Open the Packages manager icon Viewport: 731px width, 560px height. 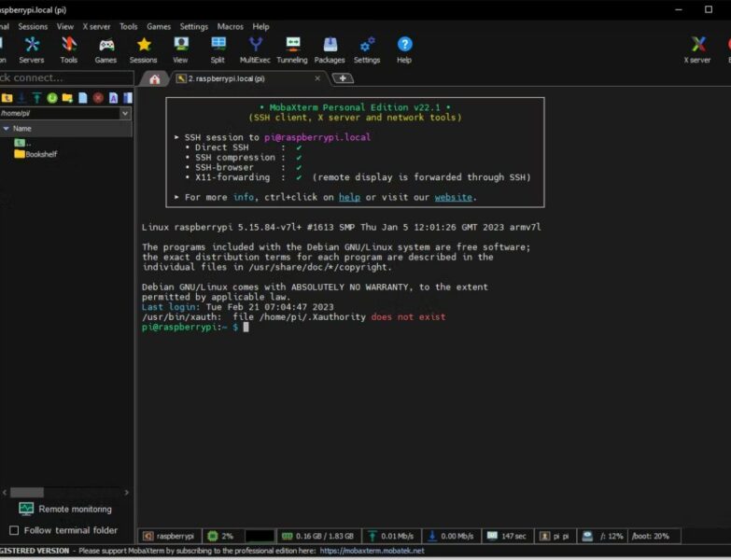coord(330,49)
